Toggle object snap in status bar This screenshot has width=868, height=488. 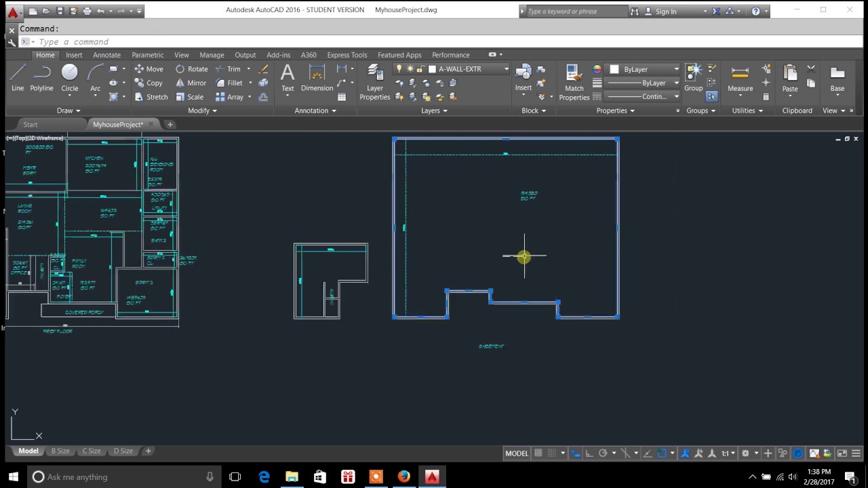pyautogui.click(x=662, y=453)
